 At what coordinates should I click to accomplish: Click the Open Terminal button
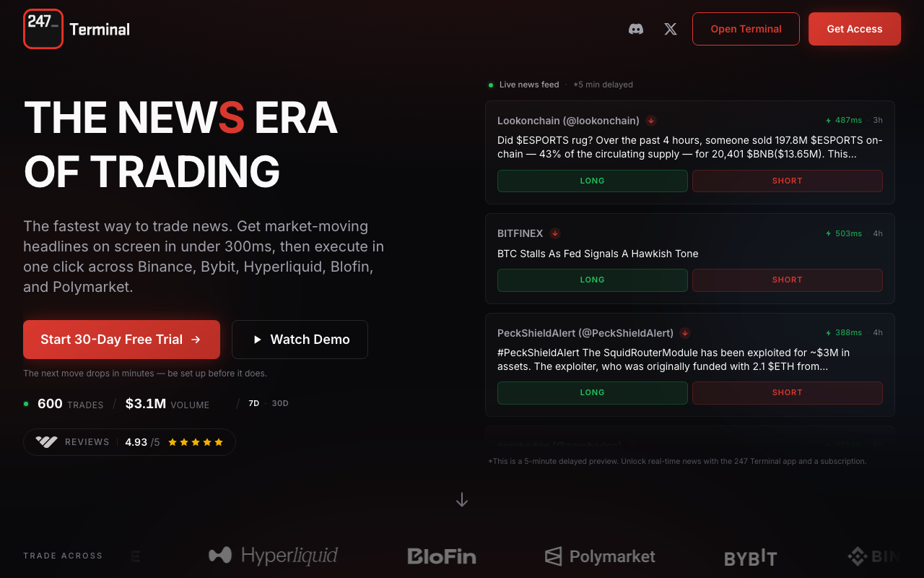coord(746,29)
